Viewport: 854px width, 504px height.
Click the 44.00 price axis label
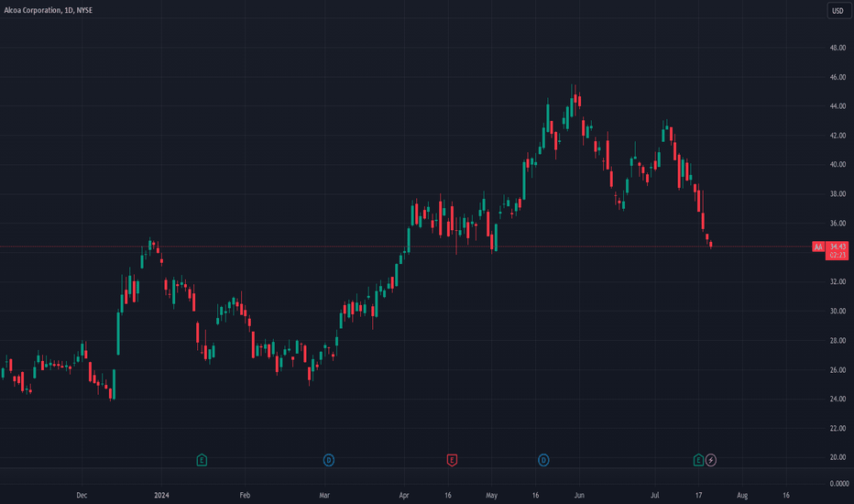(838, 106)
